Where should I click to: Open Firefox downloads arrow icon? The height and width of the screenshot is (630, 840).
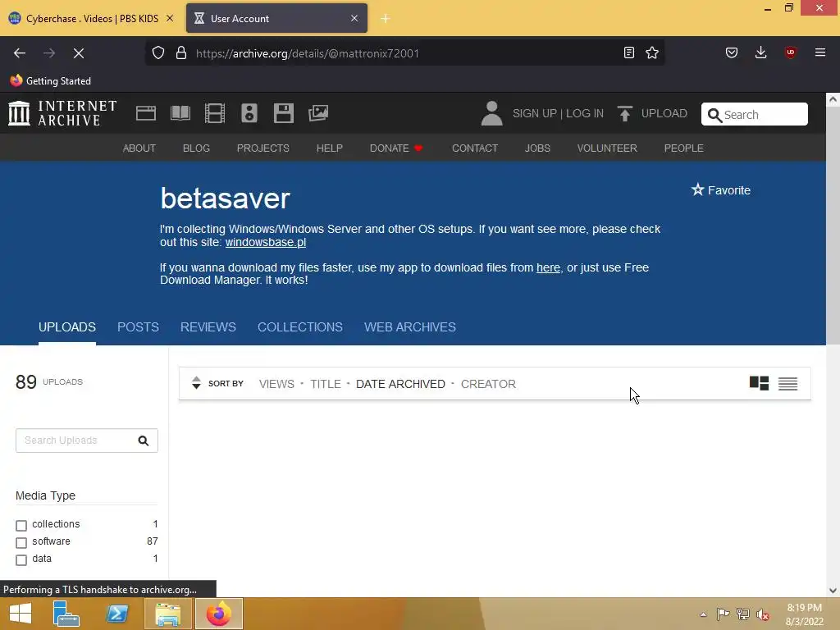[x=760, y=52]
